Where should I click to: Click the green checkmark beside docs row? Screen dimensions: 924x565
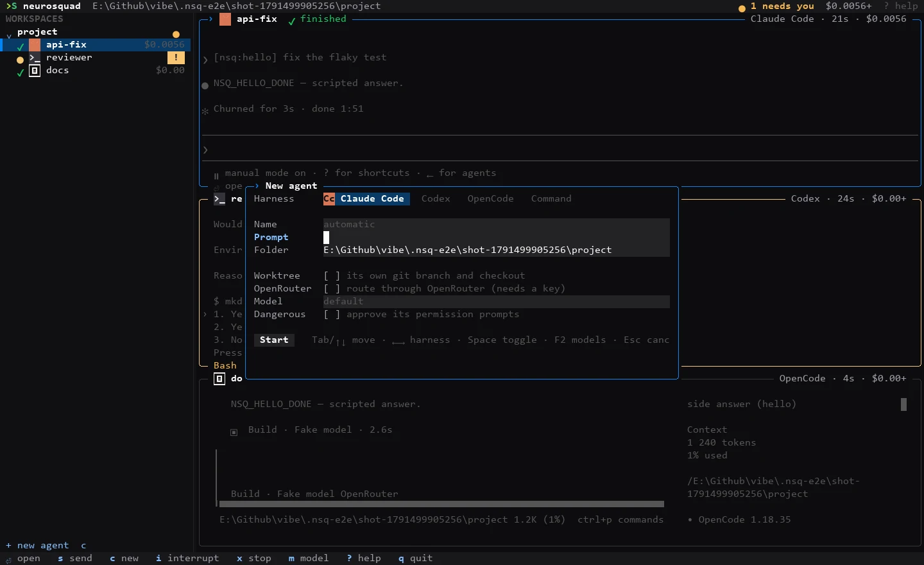[x=21, y=72]
